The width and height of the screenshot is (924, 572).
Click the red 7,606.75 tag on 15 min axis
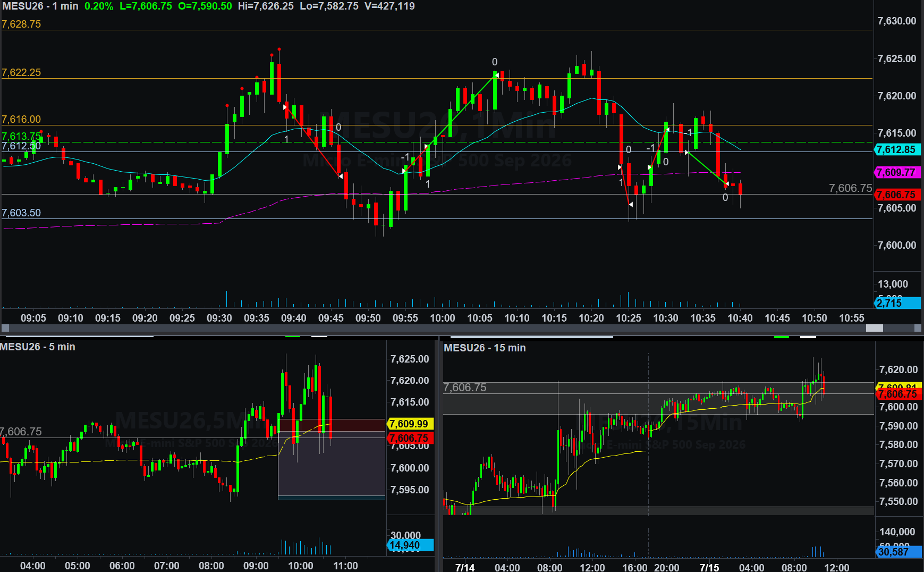[898, 394]
